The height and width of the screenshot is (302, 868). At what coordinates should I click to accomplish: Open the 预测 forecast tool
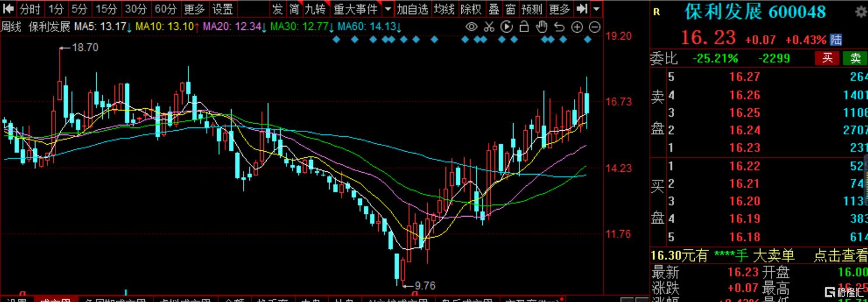[532, 9]
